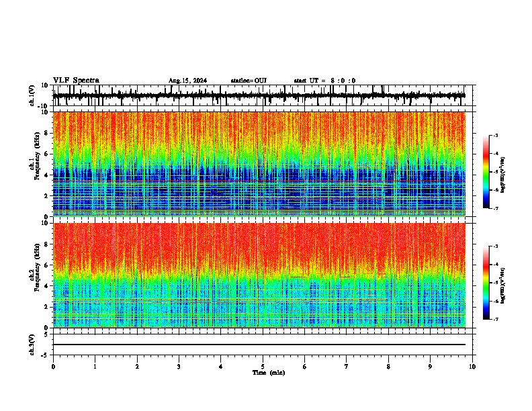532x411 pixels.
Task: Click time axis tick label '2'
Action: [x=137, y=367]
